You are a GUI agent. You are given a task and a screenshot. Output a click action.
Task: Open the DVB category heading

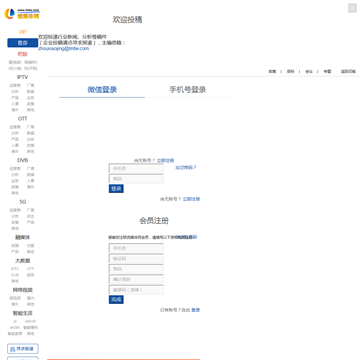(x=23, y=160)
